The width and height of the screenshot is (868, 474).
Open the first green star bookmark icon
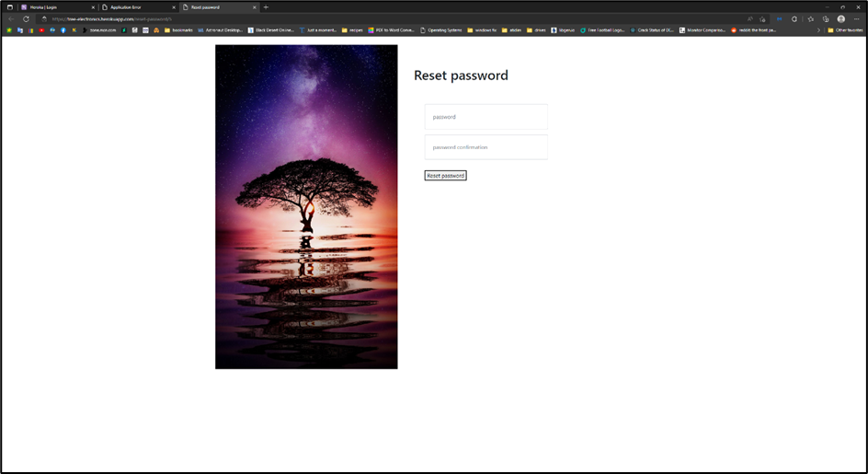pos(9,30)
